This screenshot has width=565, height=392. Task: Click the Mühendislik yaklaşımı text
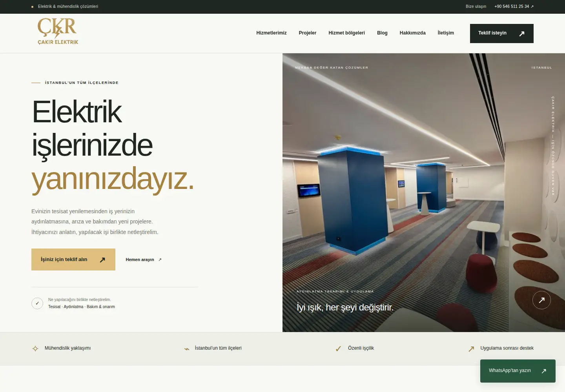pos(67,348)
